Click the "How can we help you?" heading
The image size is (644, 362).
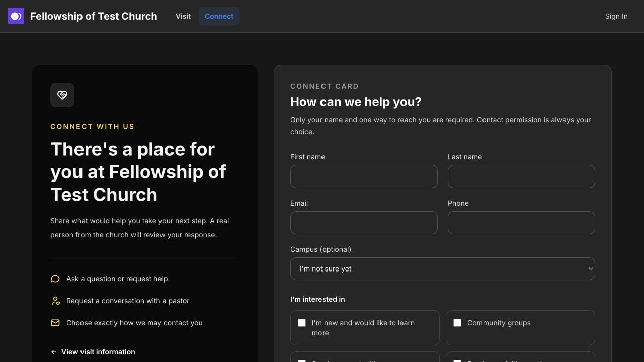click(356, 102)
